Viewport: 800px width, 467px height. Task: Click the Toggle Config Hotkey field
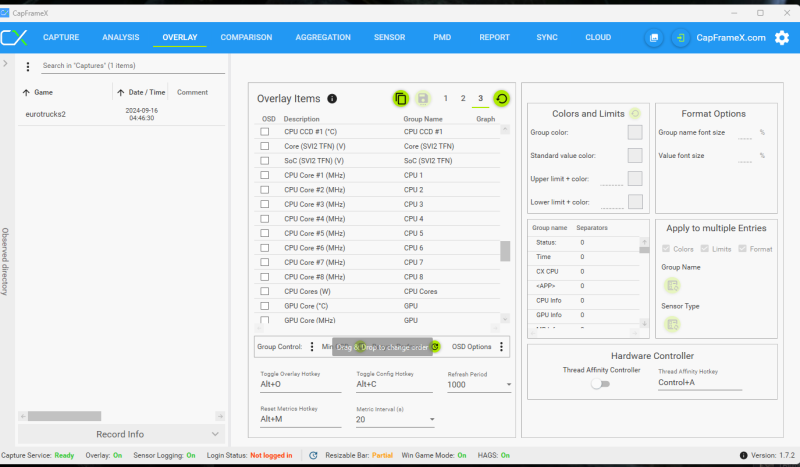[394, 384]
